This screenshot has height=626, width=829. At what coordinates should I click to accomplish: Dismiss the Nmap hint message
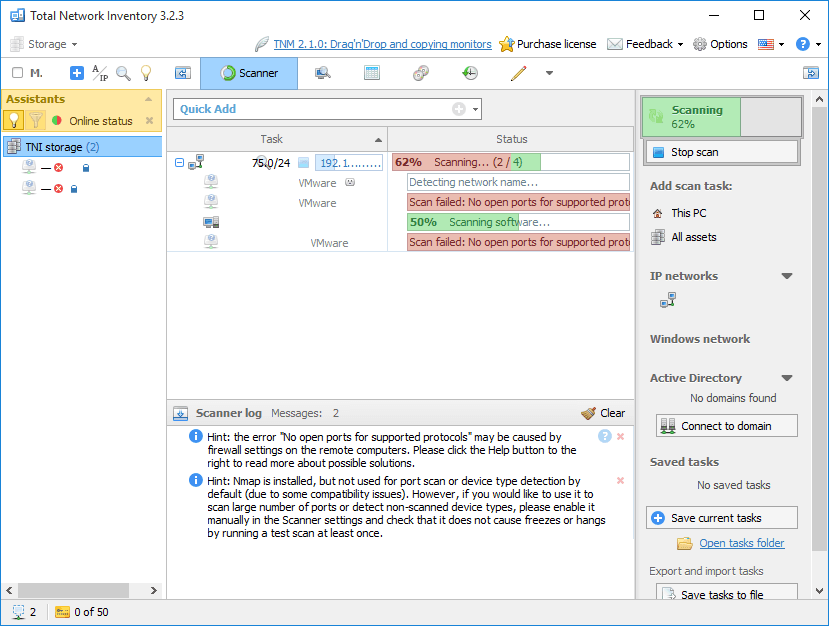621,481
